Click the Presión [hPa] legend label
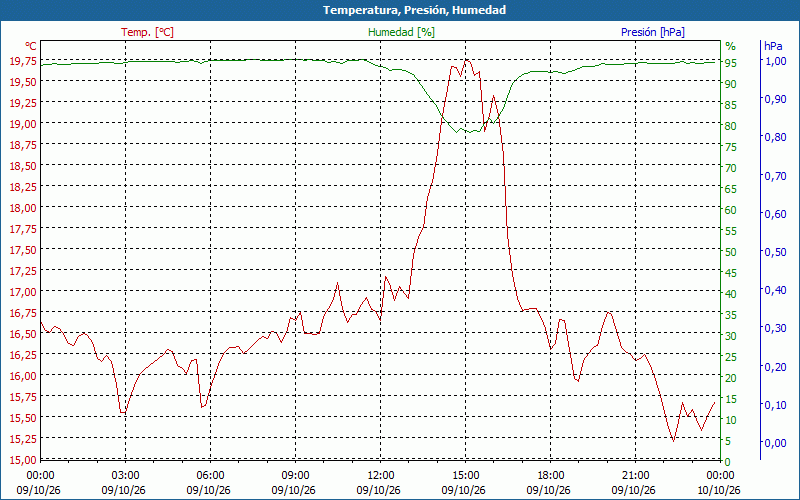 tap(653, 32)
